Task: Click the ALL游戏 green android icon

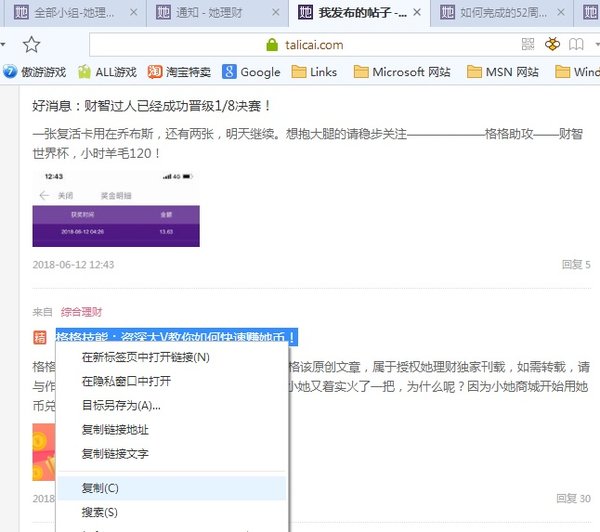Action: point(84,72)
